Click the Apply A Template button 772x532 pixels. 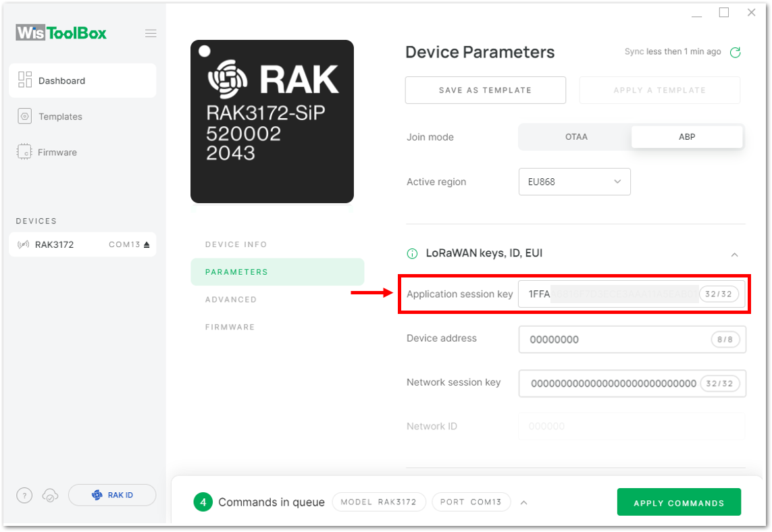click(x=660, y=90)
